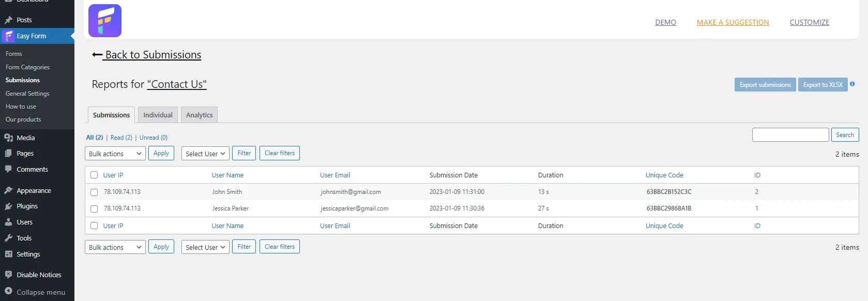Open Forms in the sidebar submenu
The height and width of the screenshot is (301, 868).
[x=14, y=54]
